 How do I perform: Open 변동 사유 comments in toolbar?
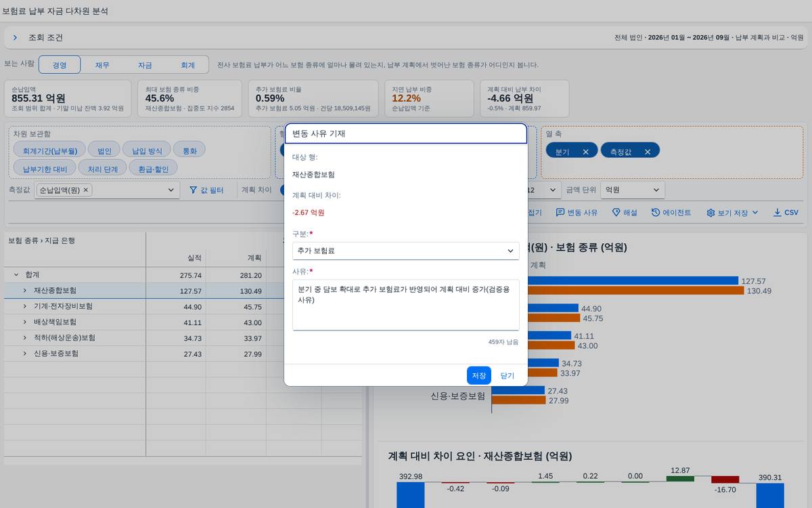pyautogui.click(x=577, y=212)
